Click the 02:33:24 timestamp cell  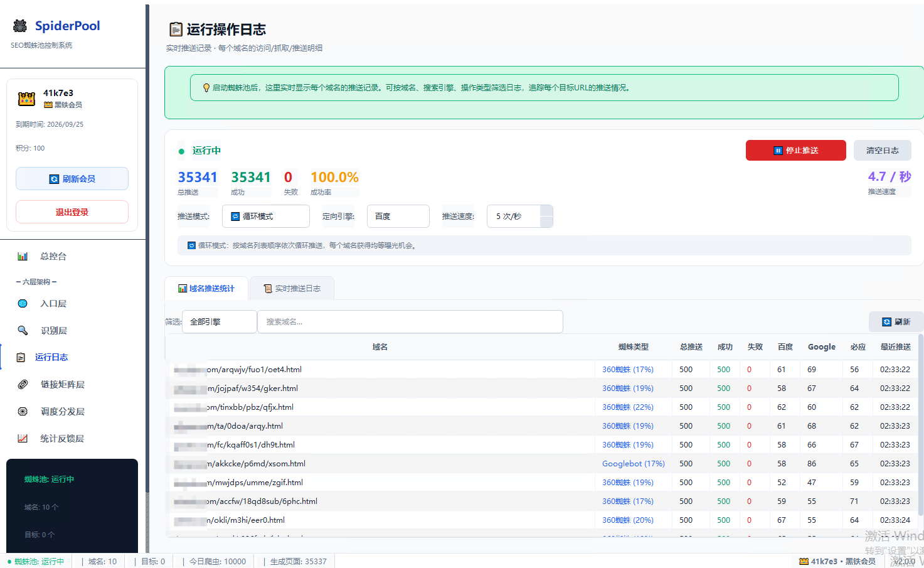[x=895, y=520]
